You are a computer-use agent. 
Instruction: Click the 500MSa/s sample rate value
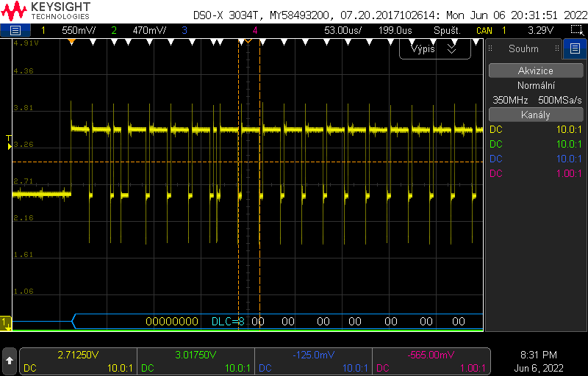point(560,100)
